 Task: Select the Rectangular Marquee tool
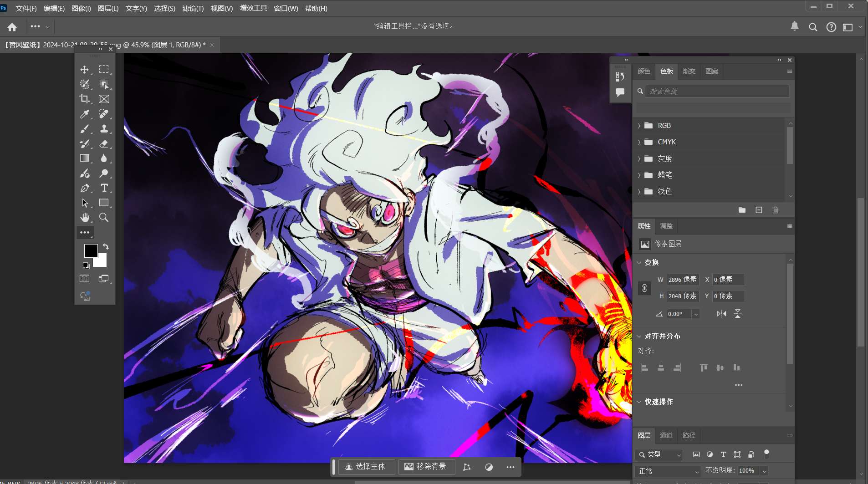pyautogui.click(x=104, y=69)
